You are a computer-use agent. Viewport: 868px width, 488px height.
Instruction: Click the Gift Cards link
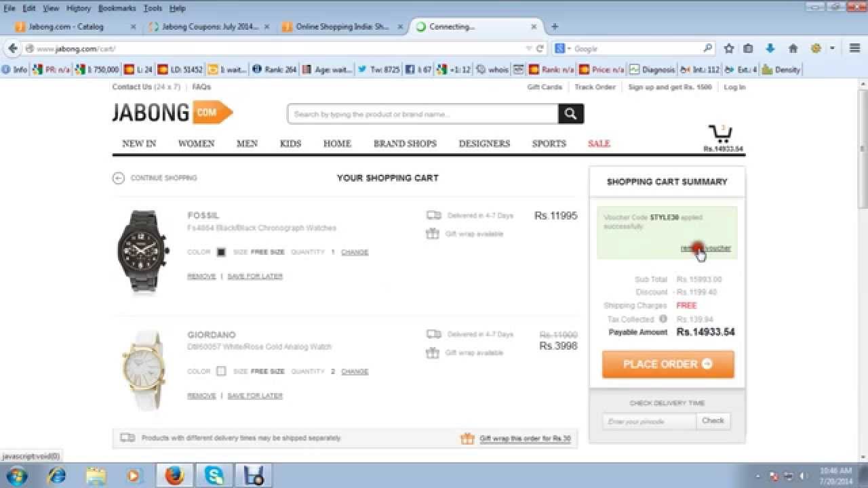point(545,87)
